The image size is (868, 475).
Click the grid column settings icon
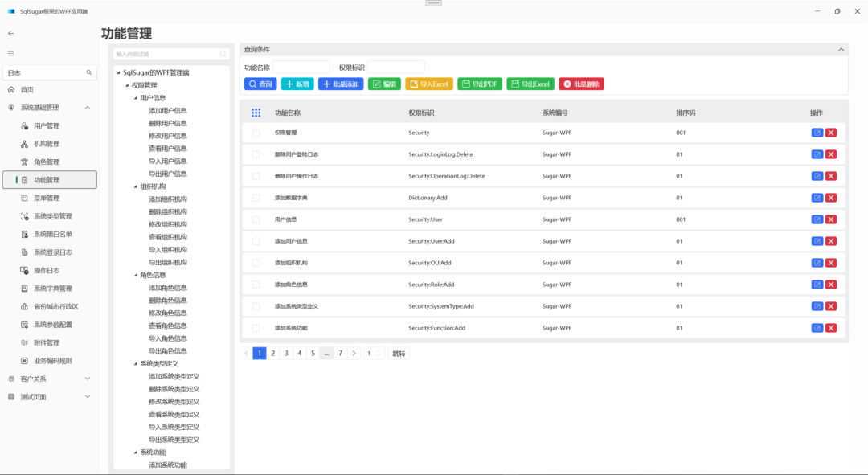(256, 113)
